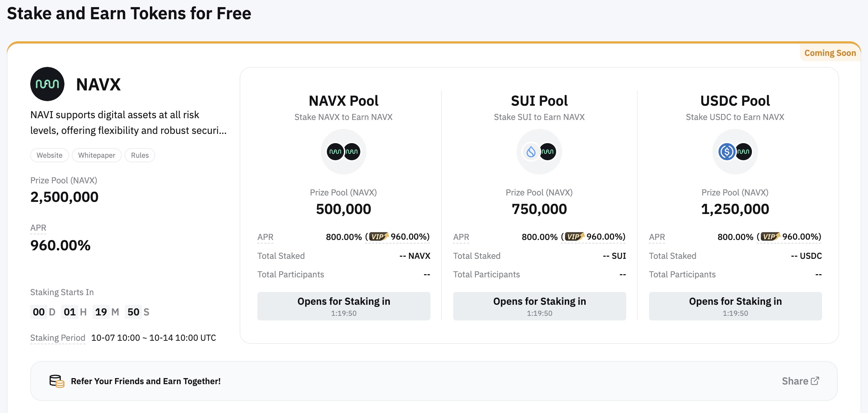Click the Stake USDC to Earn NAVX subtitle
This screenshot has height=413, width=868.
point(735,117)
